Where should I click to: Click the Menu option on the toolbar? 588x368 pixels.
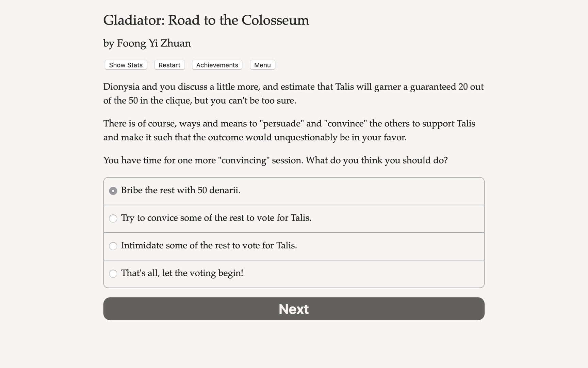tap(262, 65)
